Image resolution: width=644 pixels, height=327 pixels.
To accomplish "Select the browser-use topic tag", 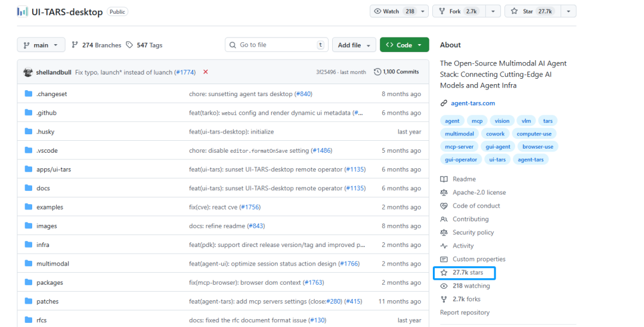I will click(x=538, y=147).
